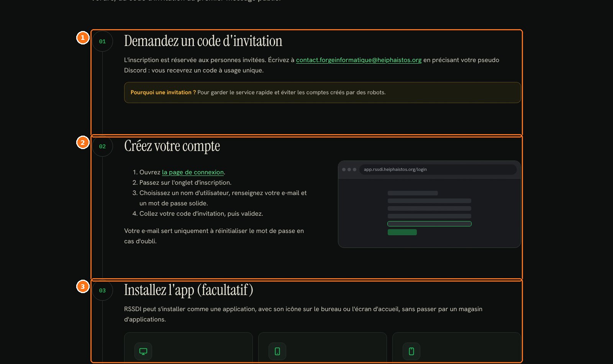Image resolution: width=613 pixels, height=364 pixels.
Task: Click the "Installez l'app (facultatif)" heading
Action: point(188,290)
